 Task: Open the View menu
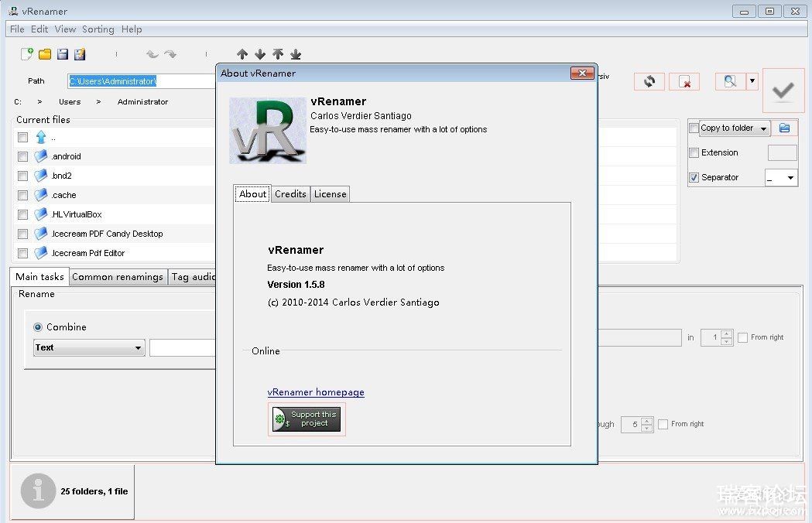click(x=65, y=29)
